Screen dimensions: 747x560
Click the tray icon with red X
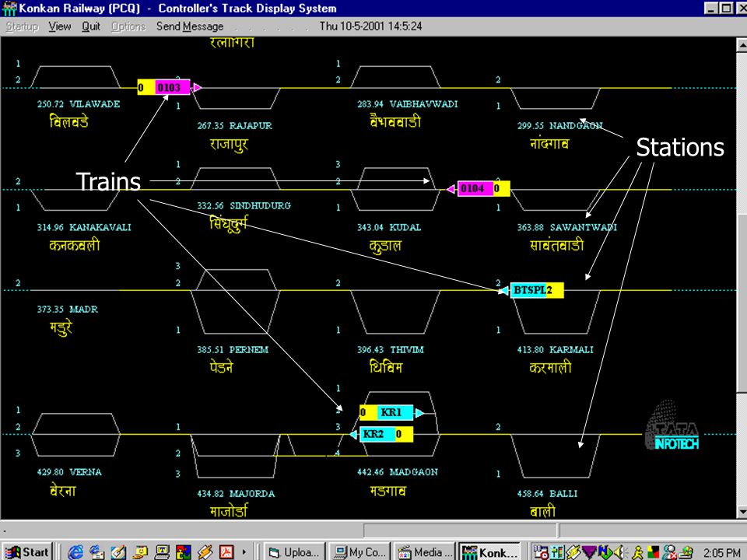pos(669,552)
